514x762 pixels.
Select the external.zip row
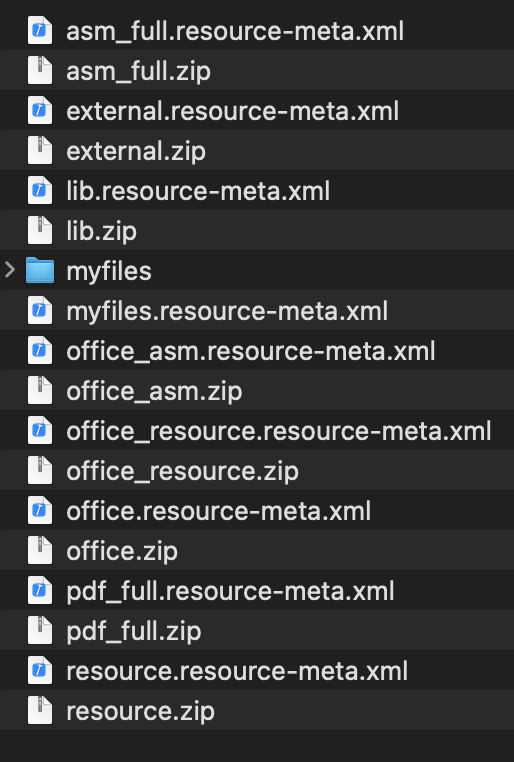(x=257, y=150)
